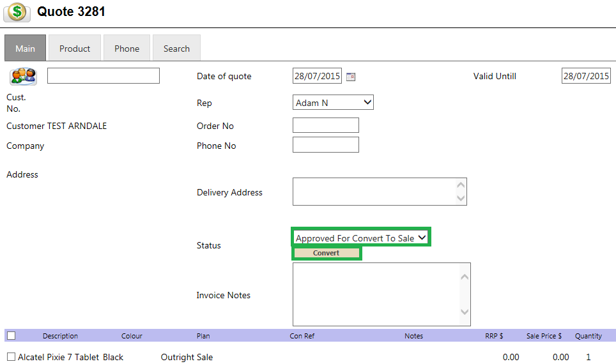Expand the Rep dropdown showing Adam N

[x=332, y=102]
